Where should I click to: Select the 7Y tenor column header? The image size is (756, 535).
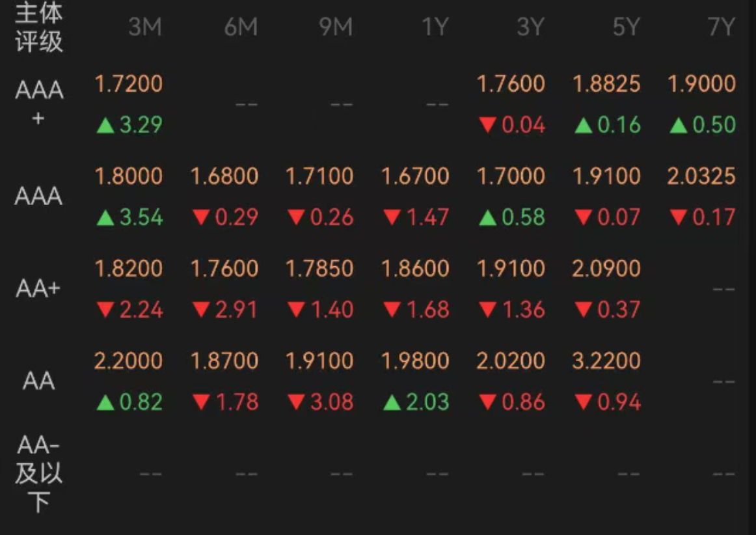point(721,27)
